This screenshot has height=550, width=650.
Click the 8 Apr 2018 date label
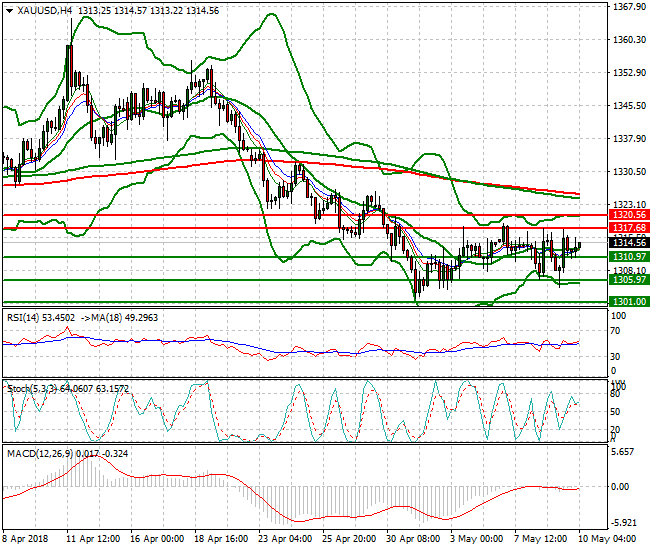25,539
